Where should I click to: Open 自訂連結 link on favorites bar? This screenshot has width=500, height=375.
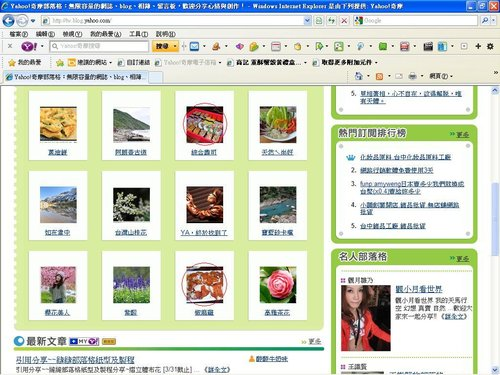(x=134, y=62)
